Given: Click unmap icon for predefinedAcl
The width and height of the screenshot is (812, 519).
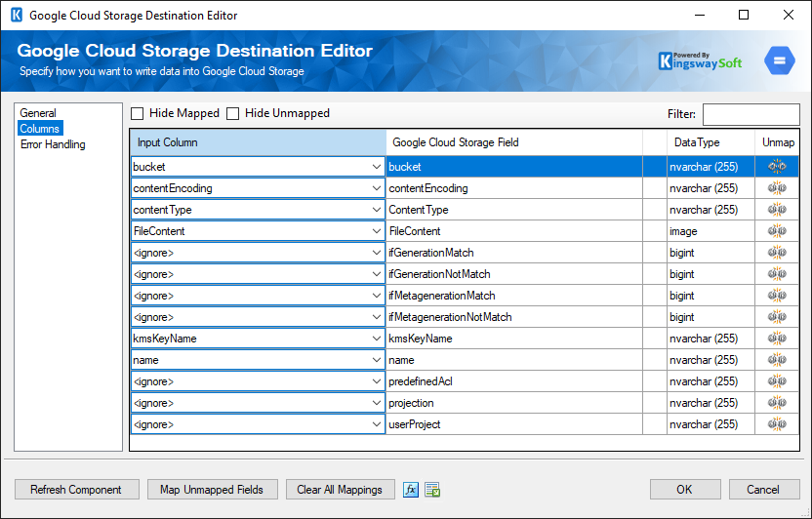Looking at the screenshot, I should [777, 381].
